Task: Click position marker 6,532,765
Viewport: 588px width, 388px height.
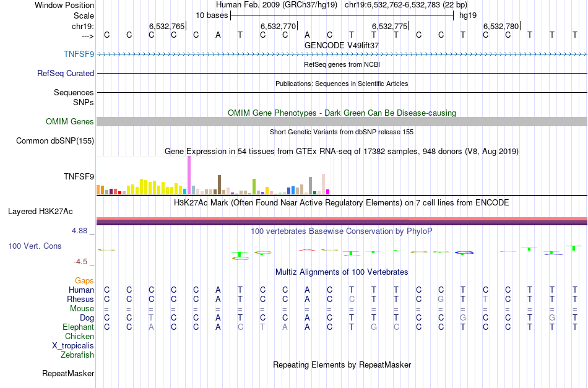Action: [167, 26]
